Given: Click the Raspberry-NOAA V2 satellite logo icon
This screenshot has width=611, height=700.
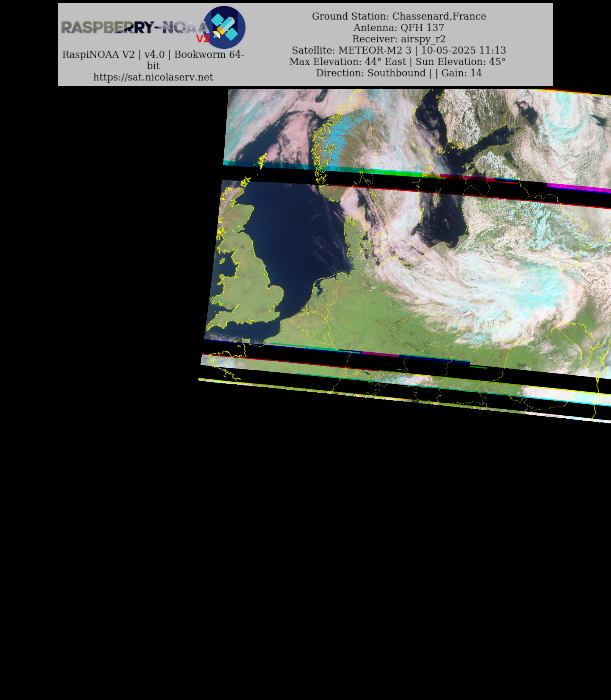Looking at the screenshot, I should [x=224, y=27].
